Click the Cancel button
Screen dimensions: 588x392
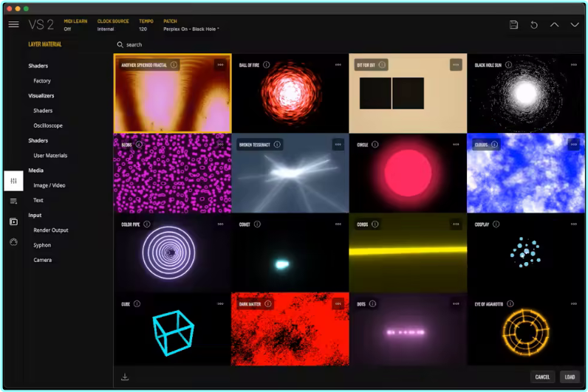(x=542, y=377)
